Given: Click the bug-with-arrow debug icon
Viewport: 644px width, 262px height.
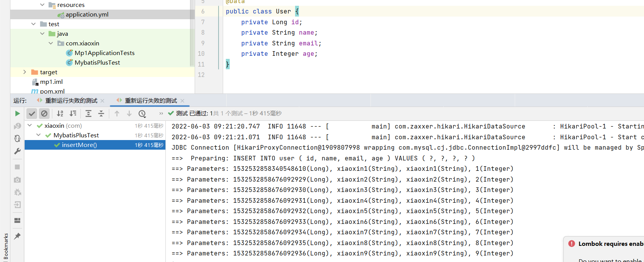Looking at the screenshot, I should [17, 192].
